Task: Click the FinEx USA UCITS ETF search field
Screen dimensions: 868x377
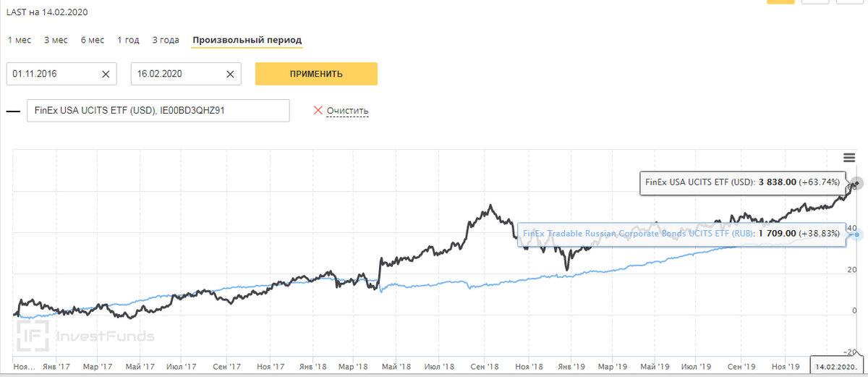Action: pyautogui.click(x=158, y=111)
